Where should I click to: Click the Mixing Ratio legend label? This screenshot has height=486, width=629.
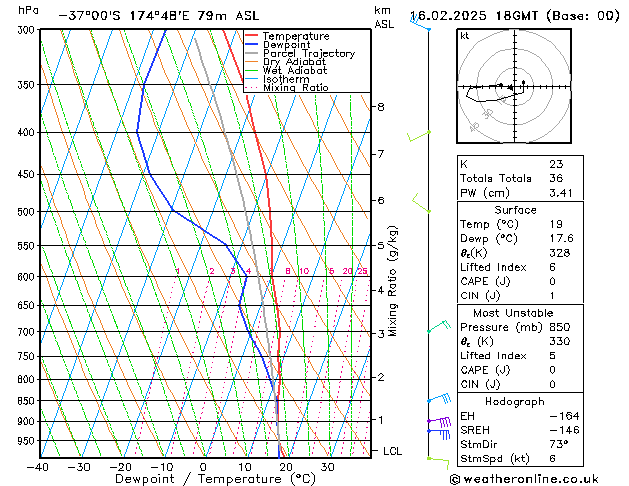coord(295,88)
